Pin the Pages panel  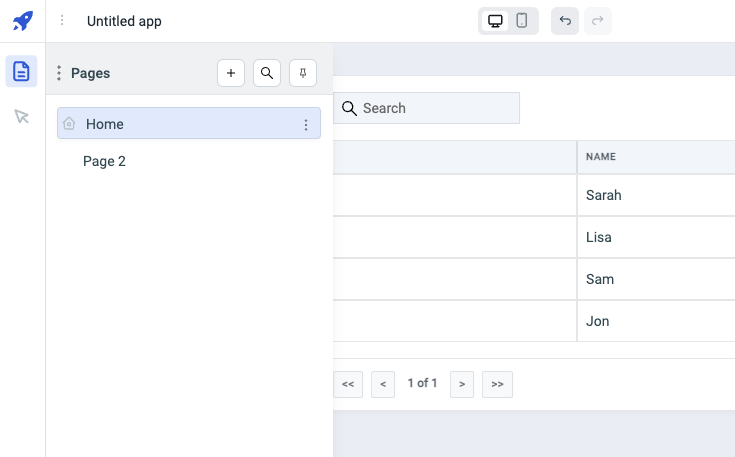pyautogui.click(x=303, y=73)
